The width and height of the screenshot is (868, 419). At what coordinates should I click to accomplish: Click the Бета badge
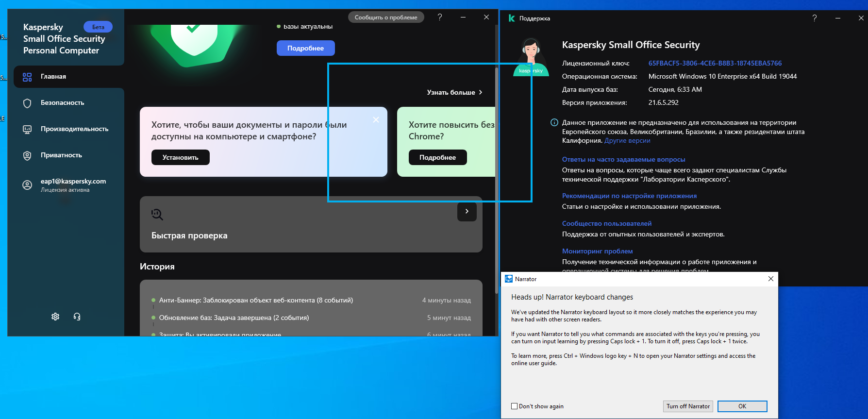98,27
